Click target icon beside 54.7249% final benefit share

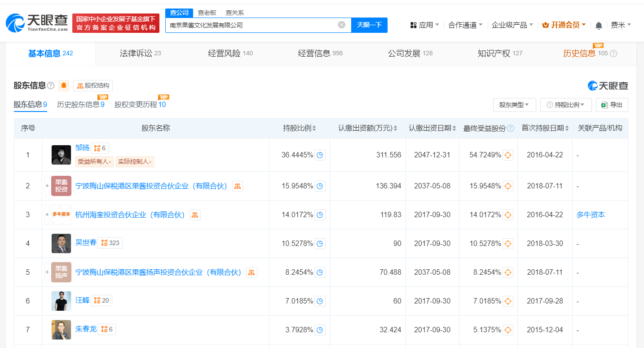(507, 155)
